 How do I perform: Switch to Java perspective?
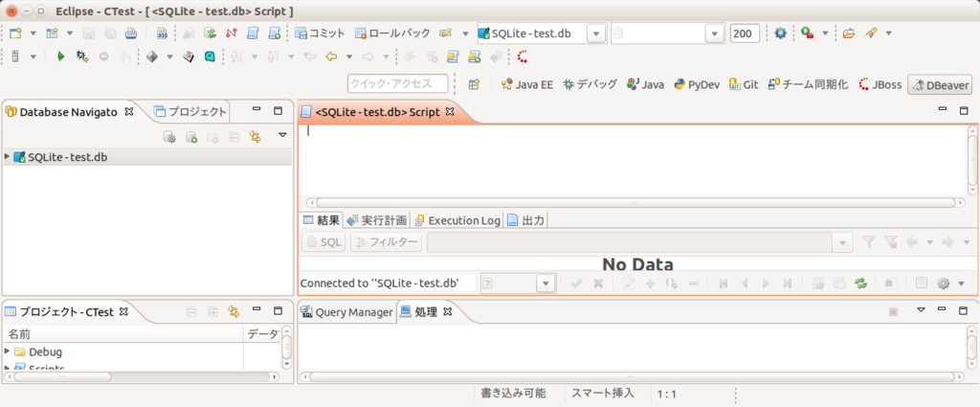pyautogui.click(x=645, y=84)
